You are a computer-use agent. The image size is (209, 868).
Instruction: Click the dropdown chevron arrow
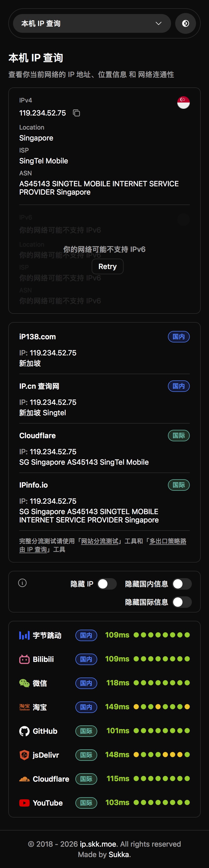(x=159, y=24)
